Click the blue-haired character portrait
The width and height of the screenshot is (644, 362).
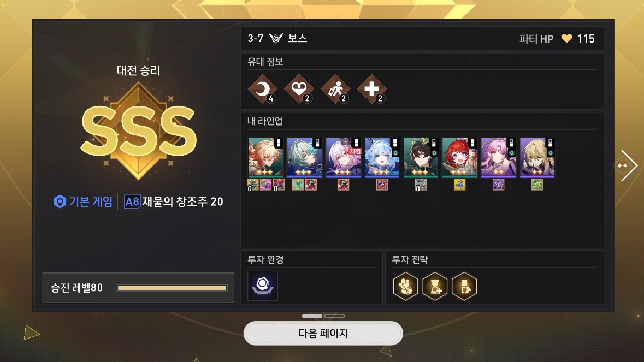click(382, 158)
